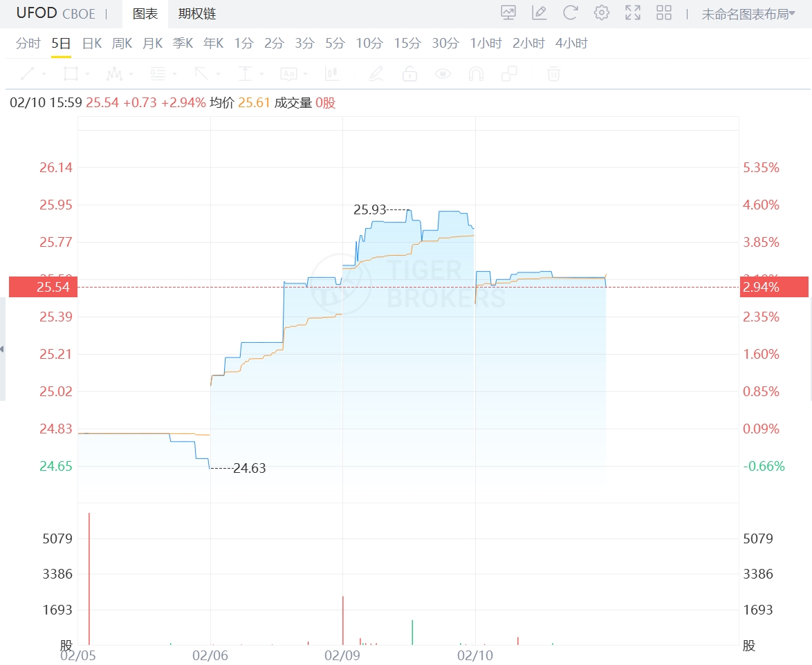Expand the wave pattern tool dropdown arrow

point(131,75)
